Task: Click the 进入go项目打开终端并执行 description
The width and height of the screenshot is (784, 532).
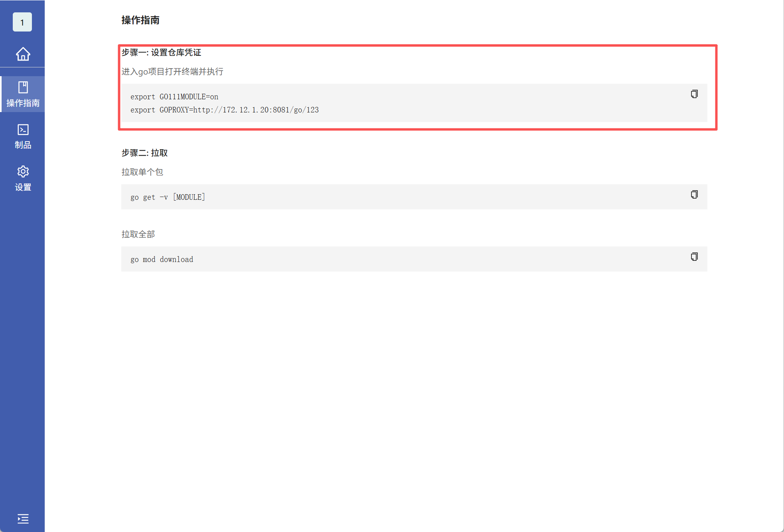Action: pyautogui.click(x=172, y=72)
